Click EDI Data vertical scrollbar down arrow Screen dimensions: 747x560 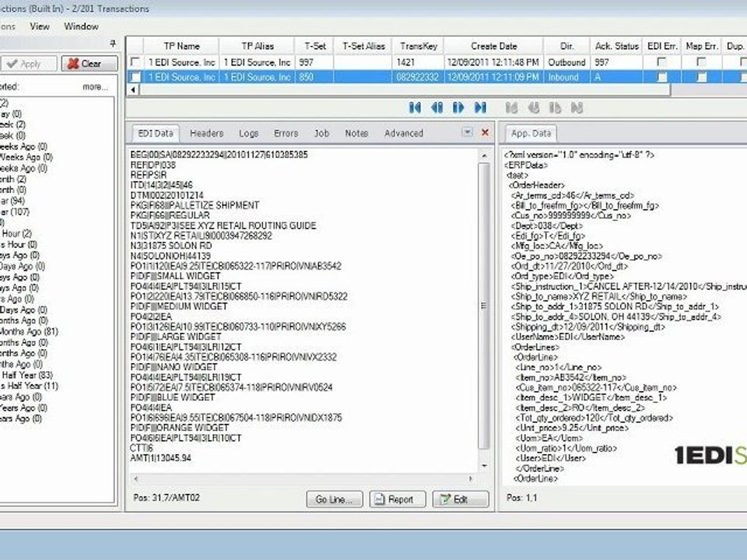(484, 466)
